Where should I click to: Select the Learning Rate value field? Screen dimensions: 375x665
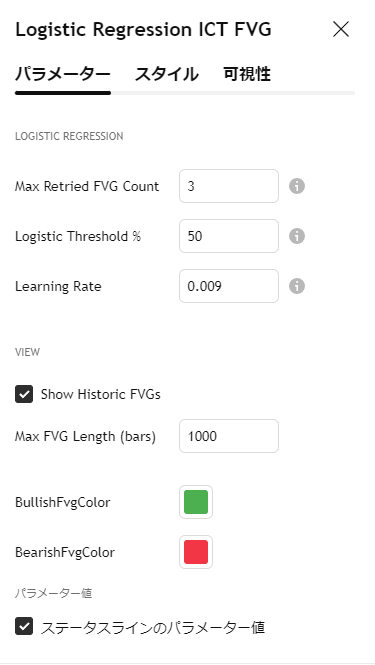point(229,286)
